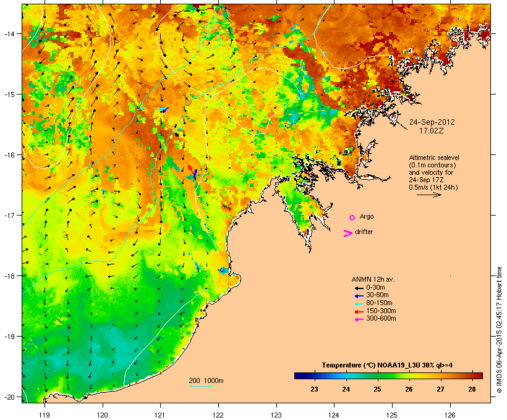Click the magenta Argo circle legend marker
This screenshot has height=420, width=507.
tap(352, 218)
